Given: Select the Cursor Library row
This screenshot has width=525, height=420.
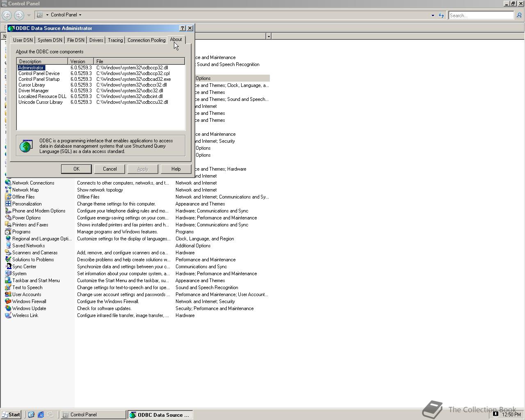Looking at the screenshot, I should click(x=100, y=85).
